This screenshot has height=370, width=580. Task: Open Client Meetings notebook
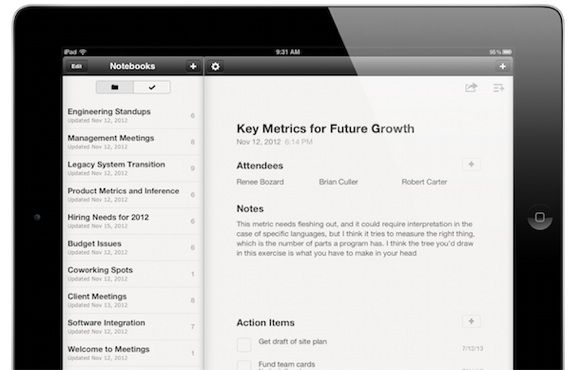(x=132, y=300)
